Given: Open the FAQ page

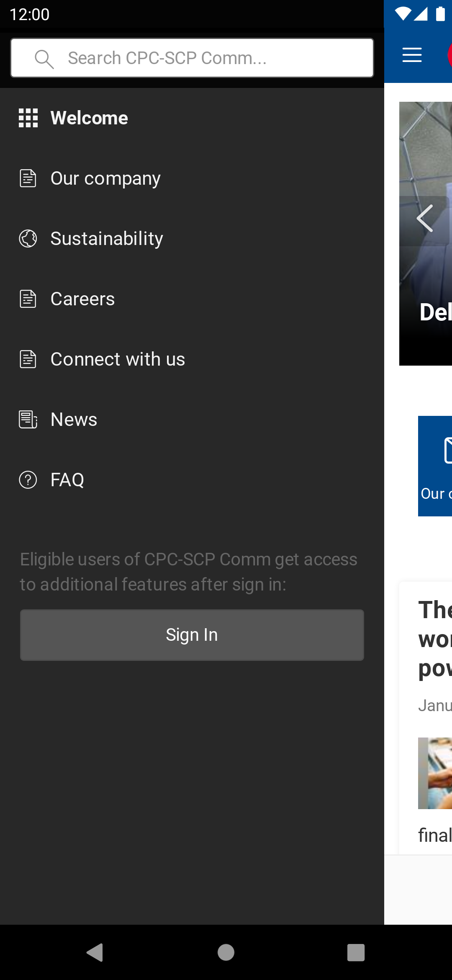Looking at the screenshot, I should (x=192, y=480).
